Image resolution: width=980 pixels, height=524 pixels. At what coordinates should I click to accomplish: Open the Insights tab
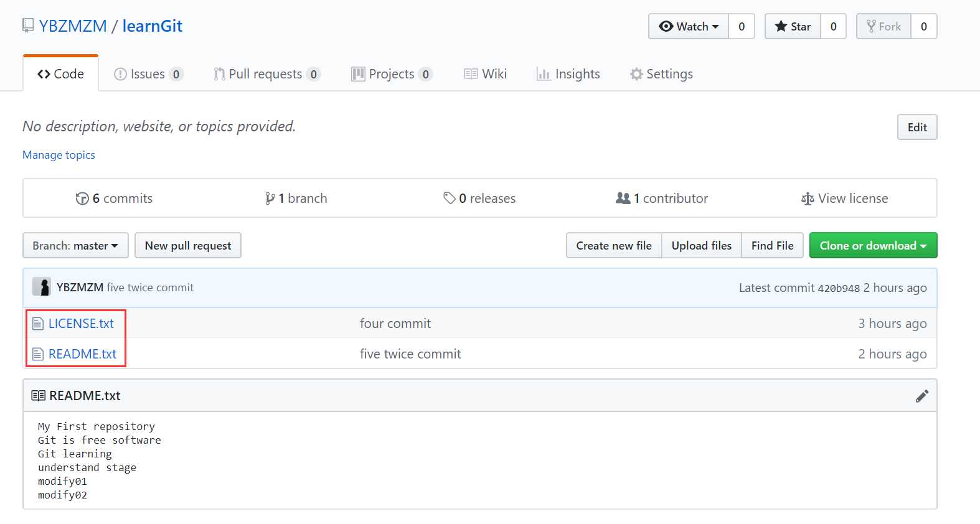pos(568,73)
